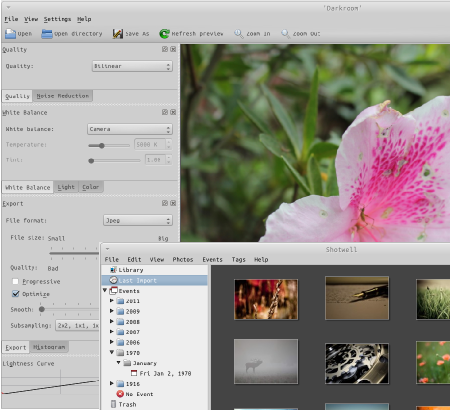The height and width of the screenshot is (410, 450).
Task: Click the Open file icon in Darkroom toolbar
Action: tap(10, 34)
